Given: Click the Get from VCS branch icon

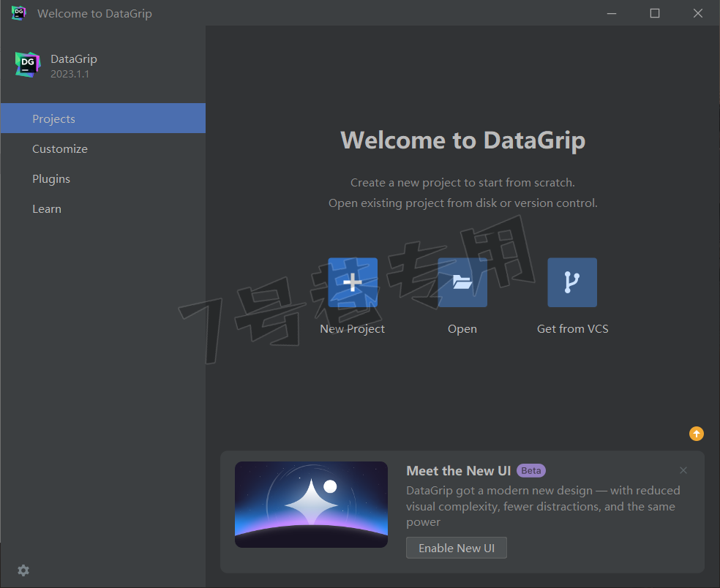Looking at the screenshot, I should pyautogui.click(x=572, y=282).
